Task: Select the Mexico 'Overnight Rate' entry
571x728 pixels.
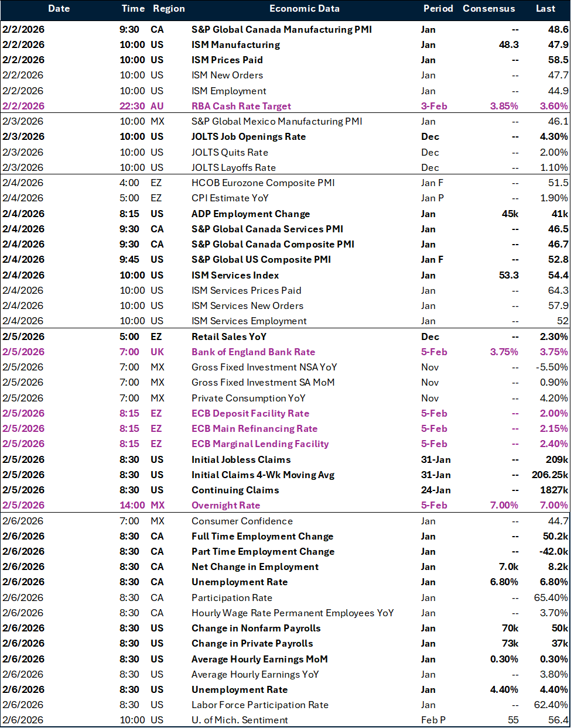Action: tap(226, 505)
